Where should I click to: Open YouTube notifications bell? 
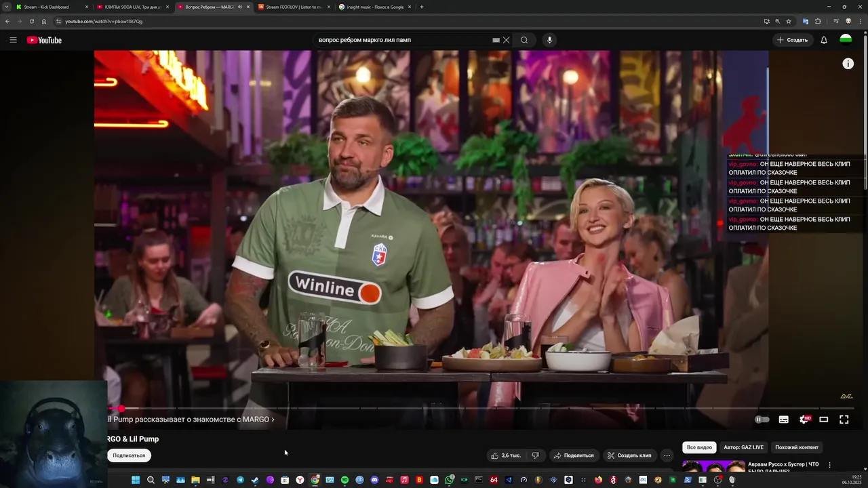824,40
